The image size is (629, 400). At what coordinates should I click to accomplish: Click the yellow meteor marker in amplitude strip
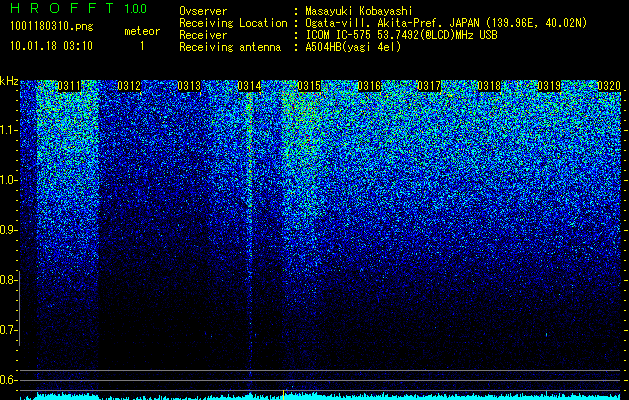[x=284, y=395]
